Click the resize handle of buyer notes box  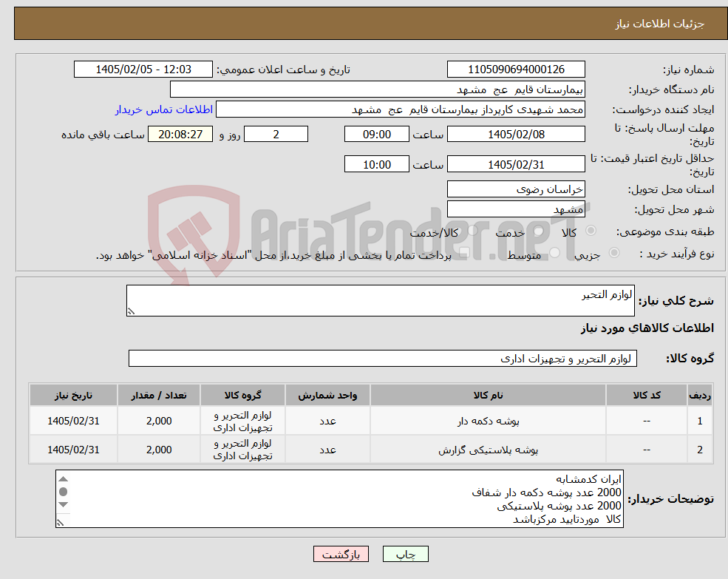pyautogui.click(x=61, y=523)
